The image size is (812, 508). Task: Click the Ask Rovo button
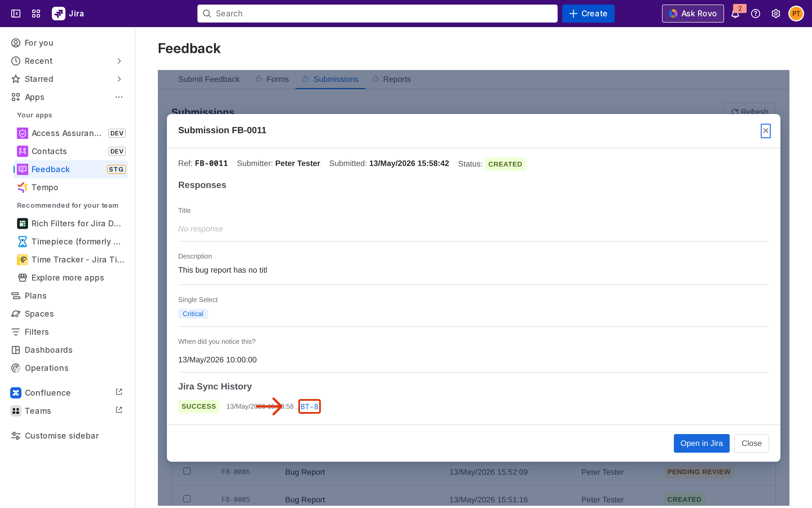click(x=692, y=14)
